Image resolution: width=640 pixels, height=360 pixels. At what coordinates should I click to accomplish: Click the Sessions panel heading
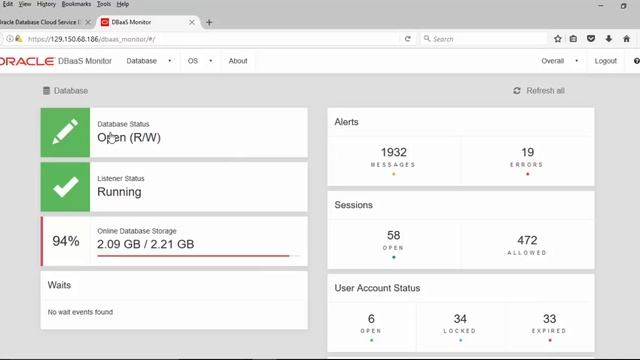point(353,205)
